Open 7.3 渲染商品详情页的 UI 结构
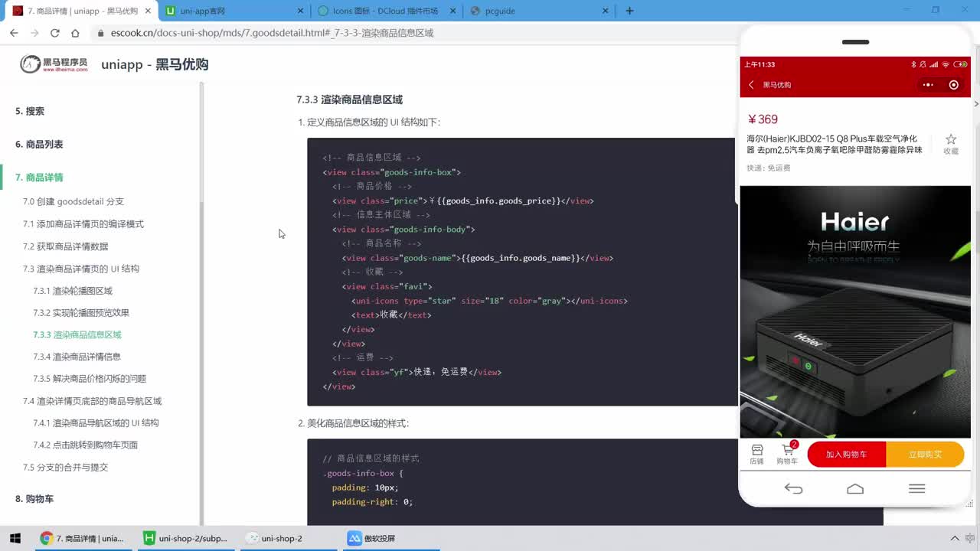980x551 pixels. pos(81,269)
